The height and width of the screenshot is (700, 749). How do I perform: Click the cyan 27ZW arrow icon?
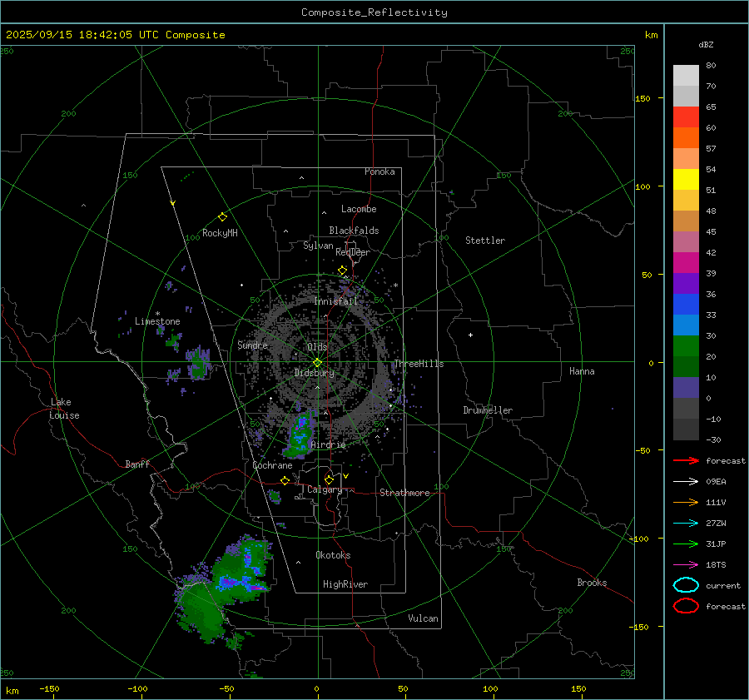tap(686, 524)
